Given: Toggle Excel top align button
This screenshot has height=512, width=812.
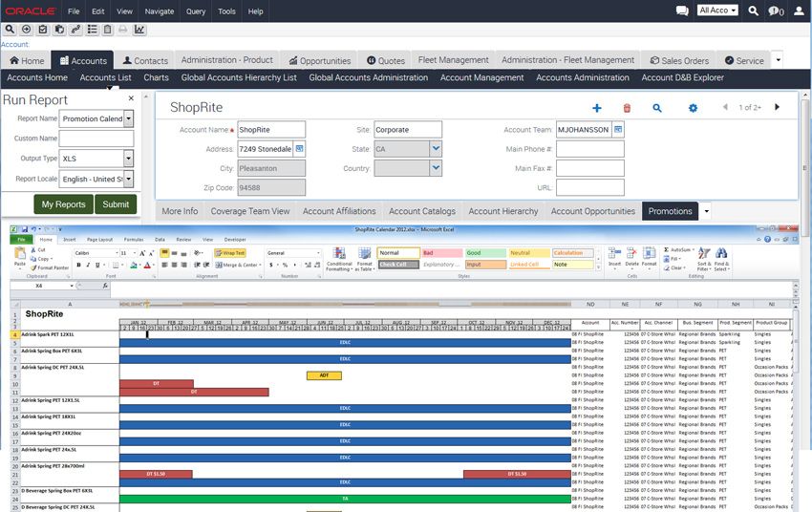Looking at the screenshot, I should [164, 253].
